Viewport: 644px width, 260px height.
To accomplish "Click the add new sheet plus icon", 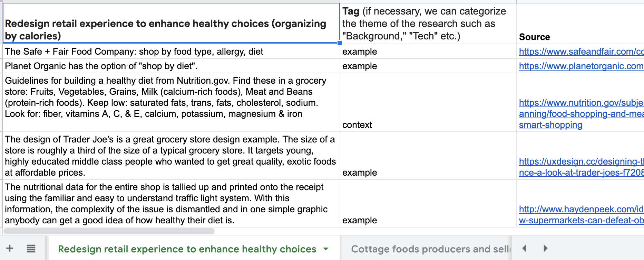I will 10,248.
